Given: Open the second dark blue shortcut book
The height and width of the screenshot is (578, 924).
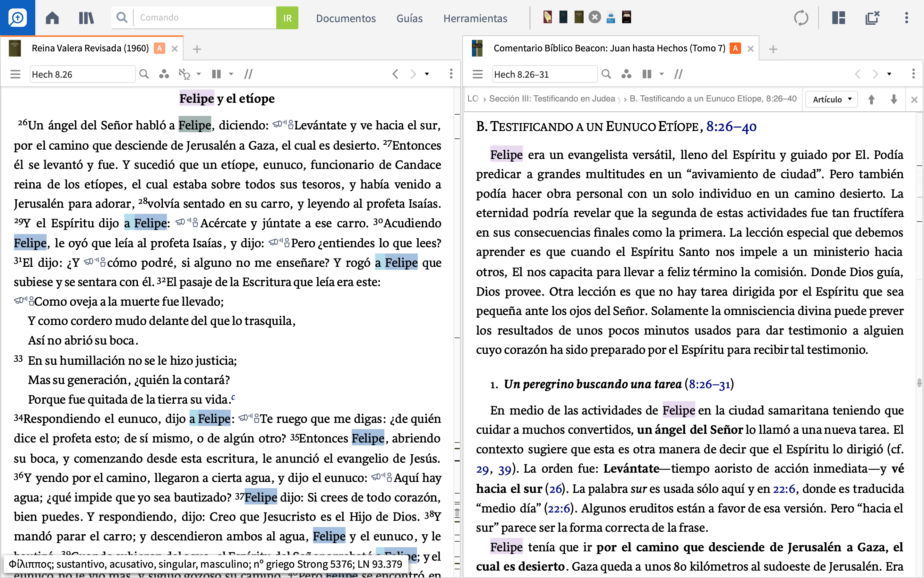Looking at the screenshot, I should 563,17.
